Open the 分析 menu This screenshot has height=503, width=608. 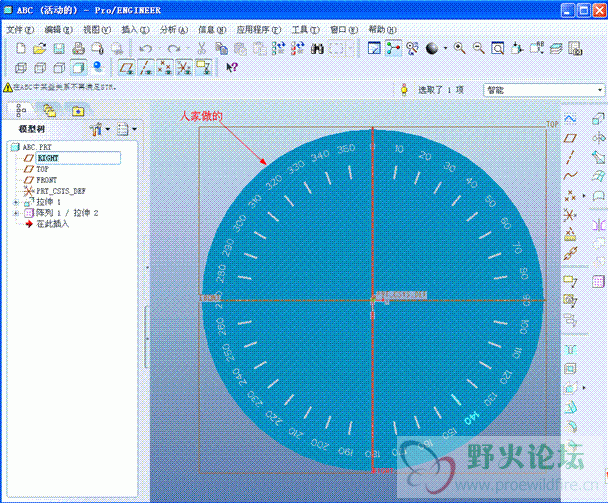pyautogui.click(x=173, y=30)
